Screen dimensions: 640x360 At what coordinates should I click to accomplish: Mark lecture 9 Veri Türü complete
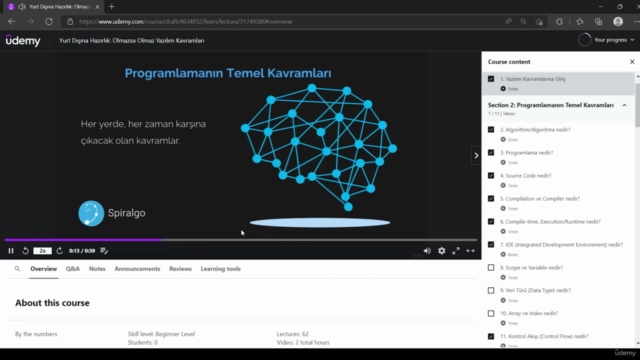(491, 290)
